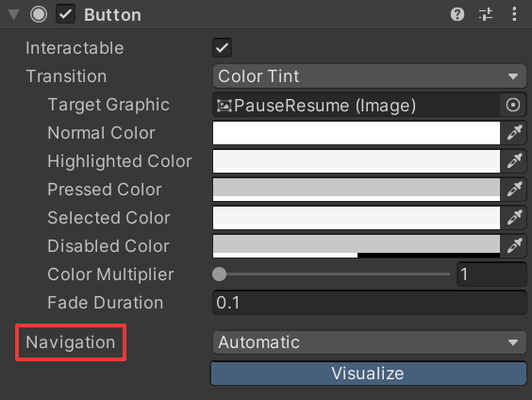The width and height of the screenshot is (532, 400).
Task: Click the Fade Duration input field
Action: click(x=370, y=303)
